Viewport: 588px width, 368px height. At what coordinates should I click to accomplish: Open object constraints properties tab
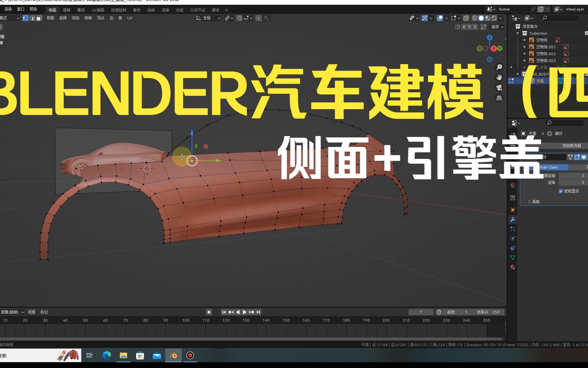513,248
